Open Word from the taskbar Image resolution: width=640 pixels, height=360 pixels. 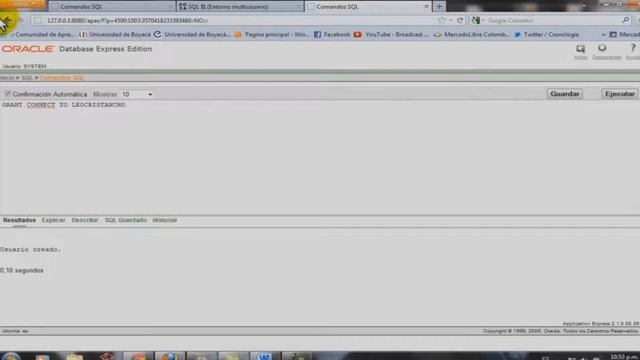point(264,356)
